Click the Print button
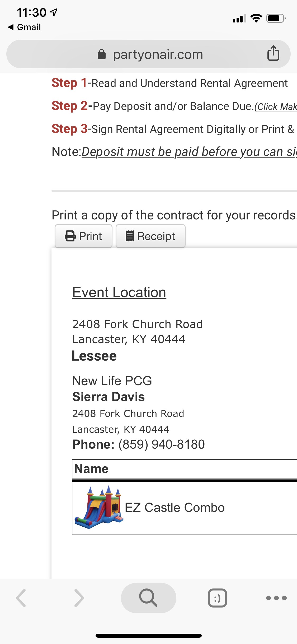The width and height of the screenshot is (297, 644). tap(83, 236)
